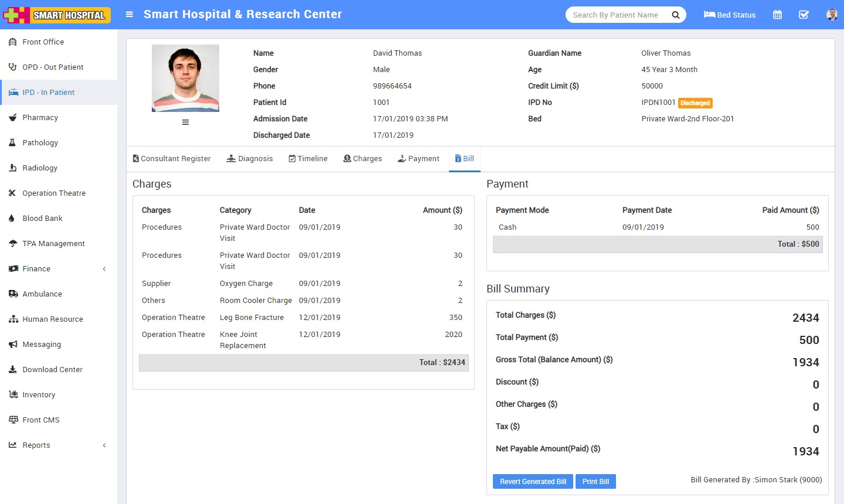Open Pharmacy from the sidebar
This screenshot has width=844, height=504.
pyautogui.click(x=40, y=118)
